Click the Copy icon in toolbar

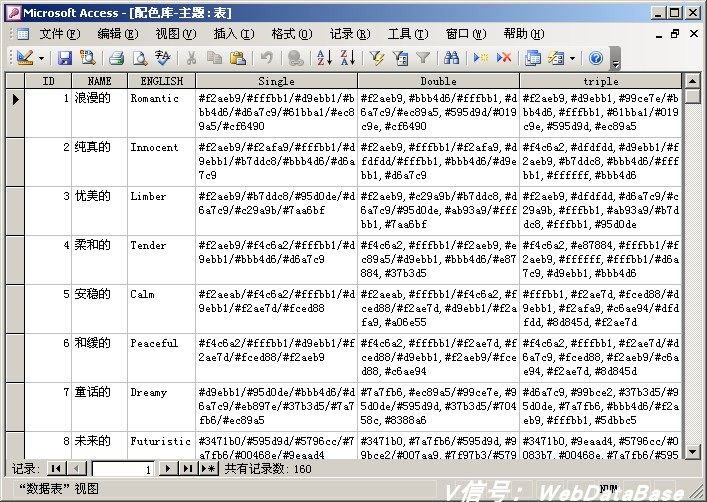(214, 58)
